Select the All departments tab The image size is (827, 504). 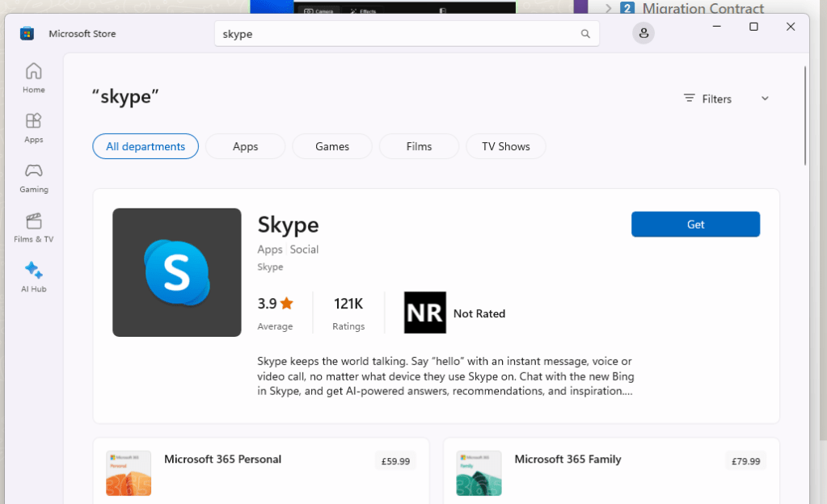[146, 146]
